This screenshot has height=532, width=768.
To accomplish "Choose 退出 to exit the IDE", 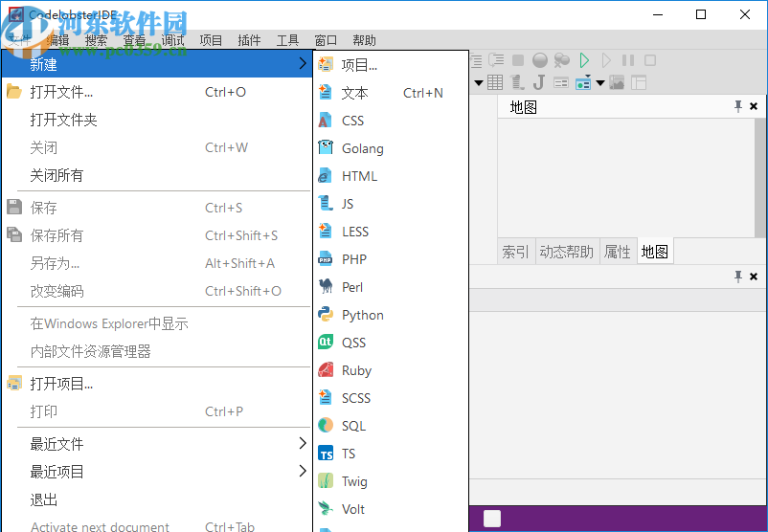I will point(157,499).
